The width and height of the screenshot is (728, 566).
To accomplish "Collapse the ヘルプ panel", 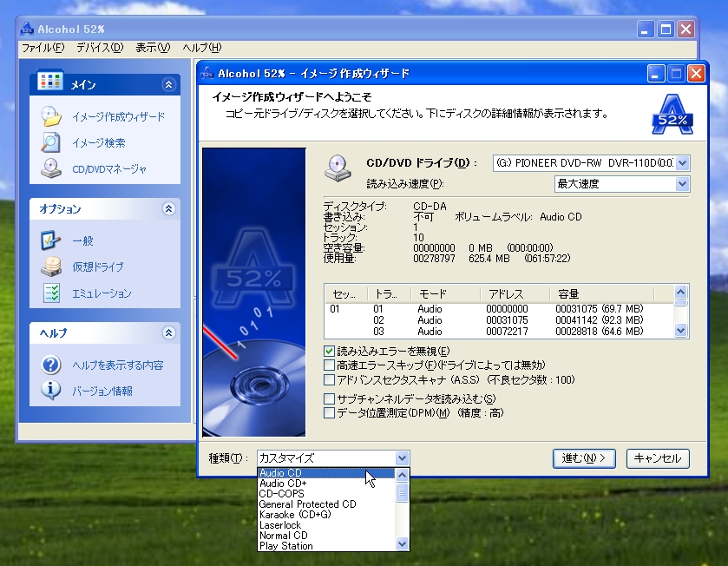I will click(x=168, y=332).
